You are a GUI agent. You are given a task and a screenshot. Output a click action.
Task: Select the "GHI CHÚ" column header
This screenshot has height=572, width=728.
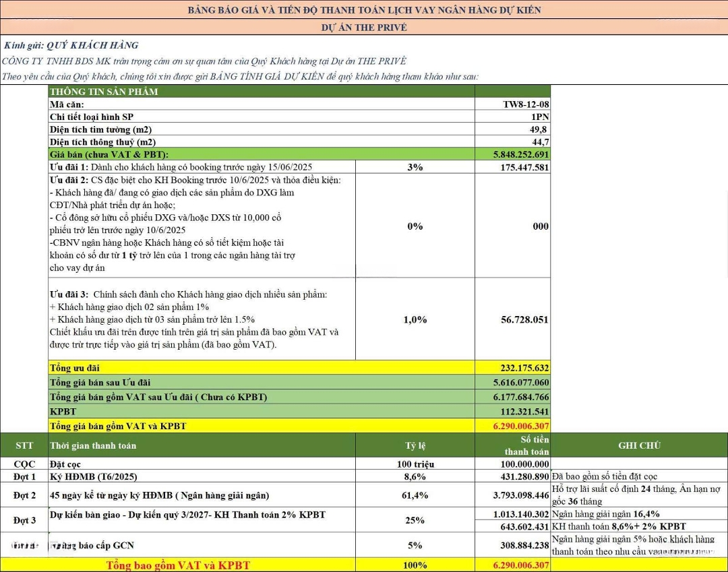tap(638, 445)
